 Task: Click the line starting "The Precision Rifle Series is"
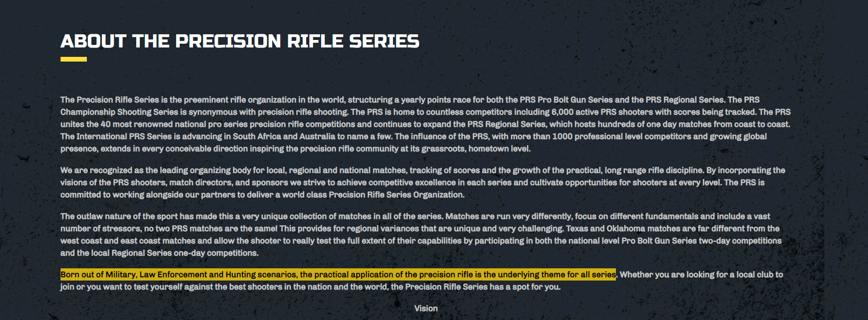coord(410,100)
